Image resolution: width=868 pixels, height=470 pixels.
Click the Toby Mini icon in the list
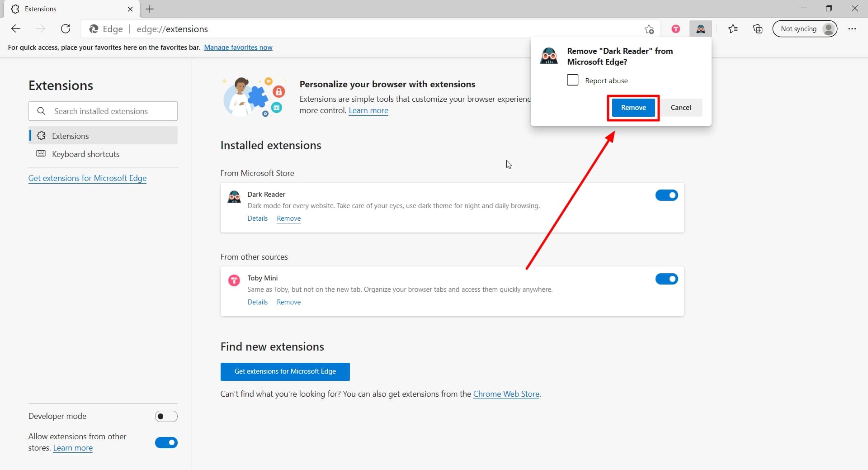234,280
